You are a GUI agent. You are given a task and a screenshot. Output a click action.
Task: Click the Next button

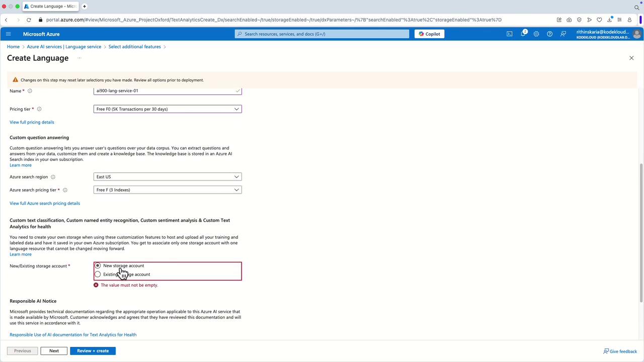[54, 351]
